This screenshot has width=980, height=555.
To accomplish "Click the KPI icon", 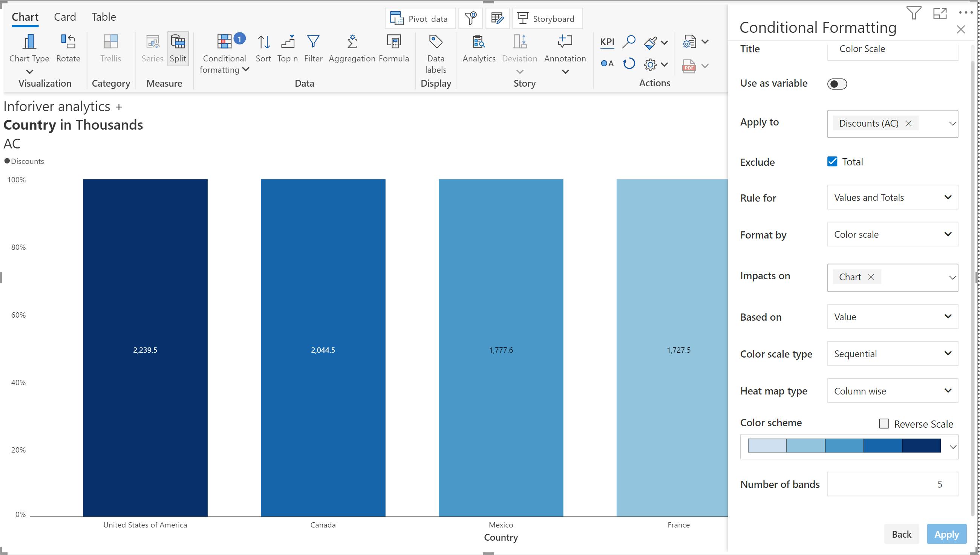I will pyautogui.click(x=607, y=42).
